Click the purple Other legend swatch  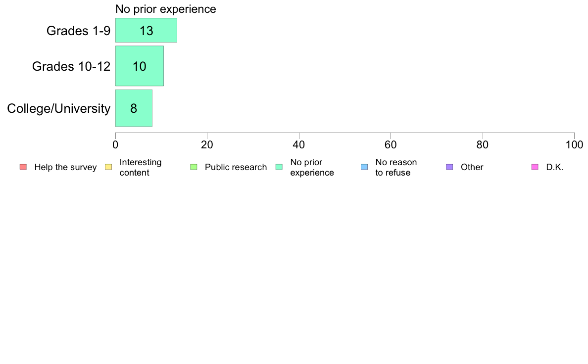[449, 167]
